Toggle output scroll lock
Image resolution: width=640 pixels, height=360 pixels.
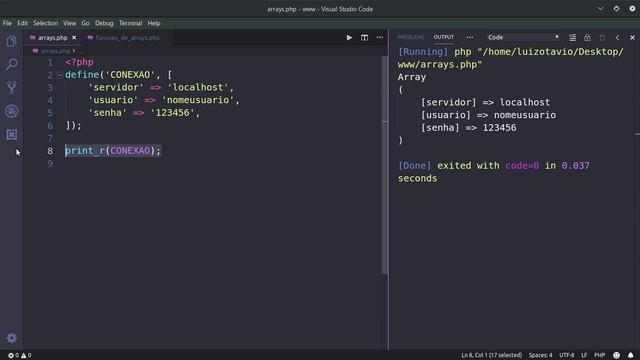(x=587, y=38)
